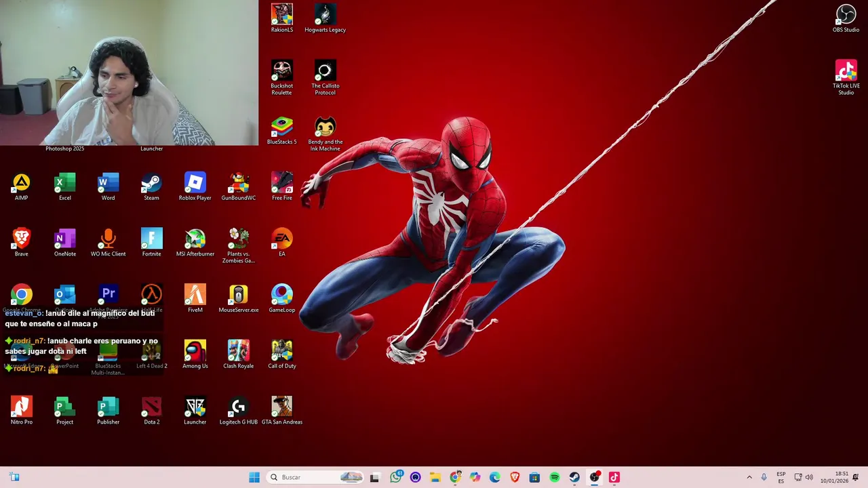Select the FiveM desktop icon

pos(195,299)
